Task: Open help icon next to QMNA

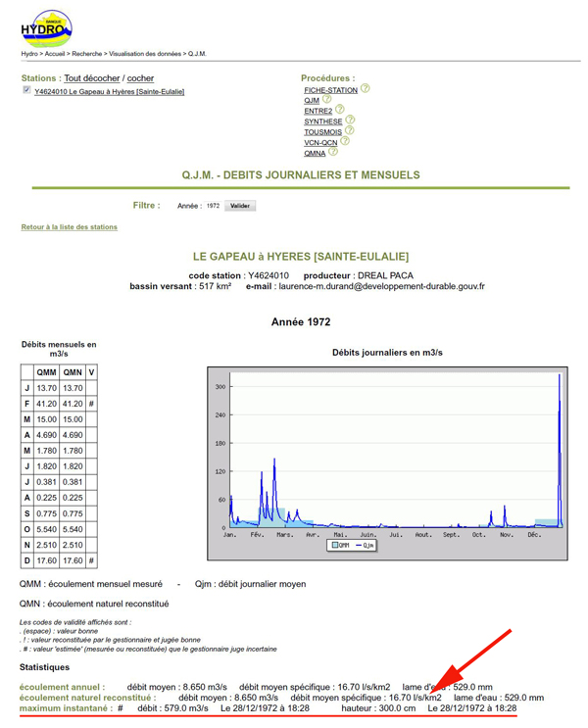Action: coord(333,151)
